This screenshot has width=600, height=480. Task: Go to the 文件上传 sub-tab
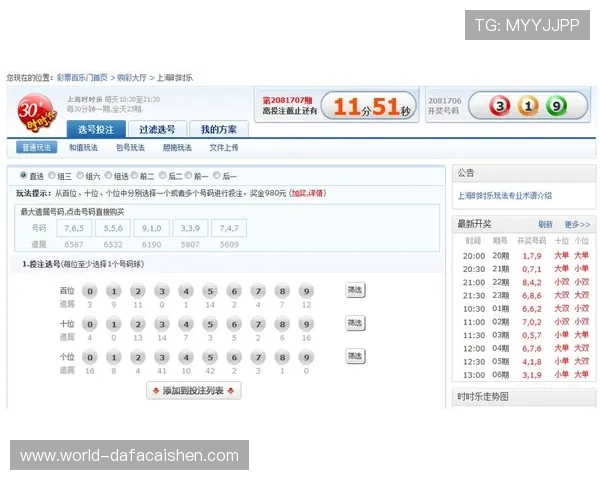[224, 147]
